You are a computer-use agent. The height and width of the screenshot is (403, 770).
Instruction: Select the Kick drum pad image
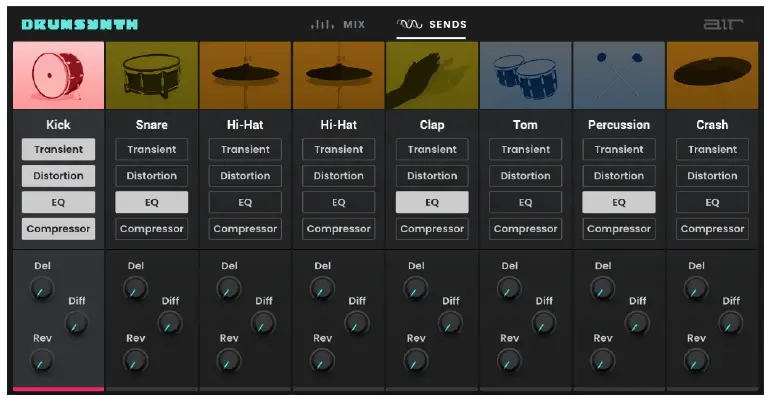[x=58, y=75]
